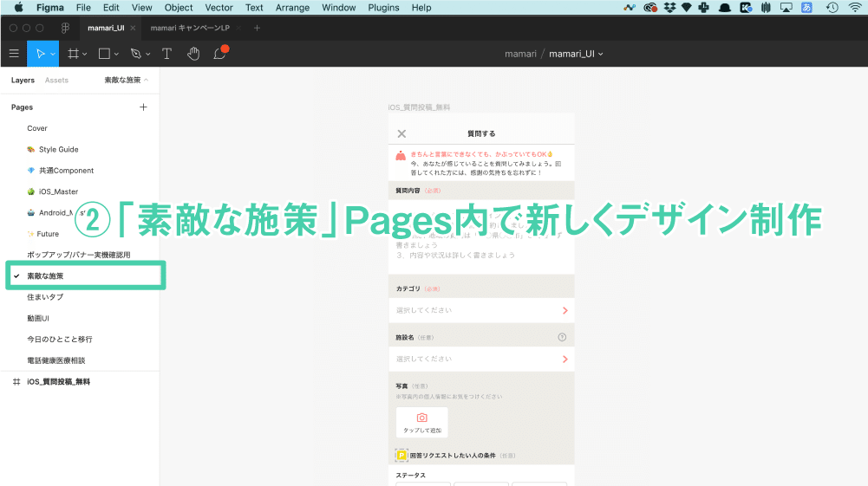Click the help question icon beside 施設名
The width and height of the screenshot is (868, 486).
tap(562, 337)
